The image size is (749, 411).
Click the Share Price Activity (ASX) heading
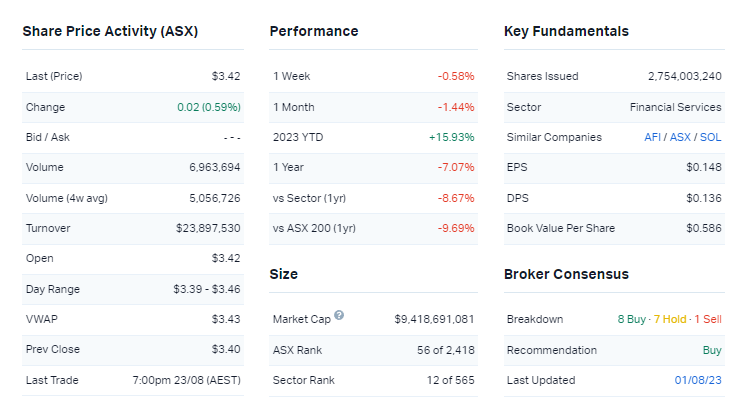pos(110,31)
